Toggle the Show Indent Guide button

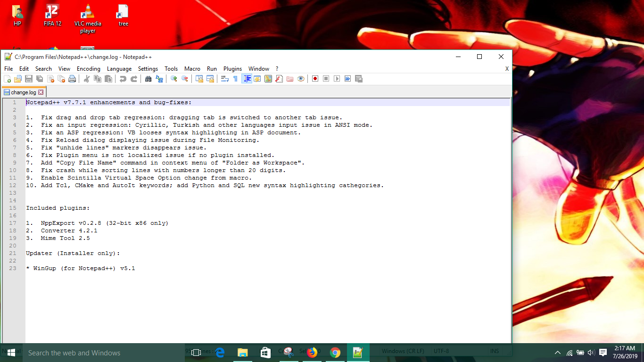(x=247, y=79)
